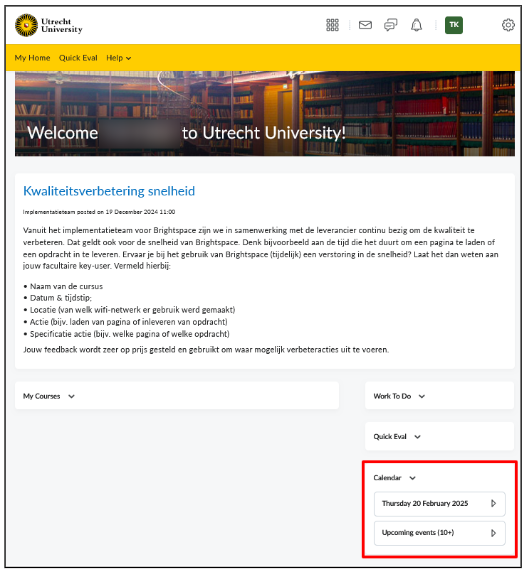Open the course selector grid icon
This screenshot has height=571, width=523.
coord(332,25)
